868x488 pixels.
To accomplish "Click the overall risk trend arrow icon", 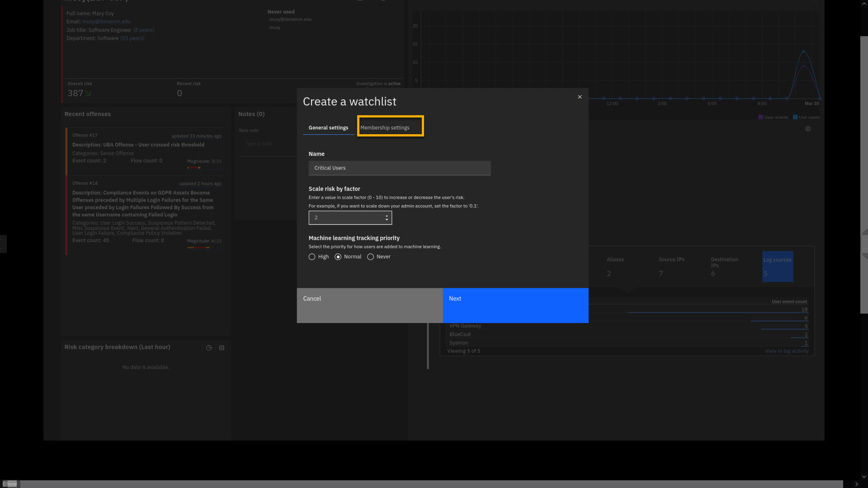I will click(x=88, y=93).
